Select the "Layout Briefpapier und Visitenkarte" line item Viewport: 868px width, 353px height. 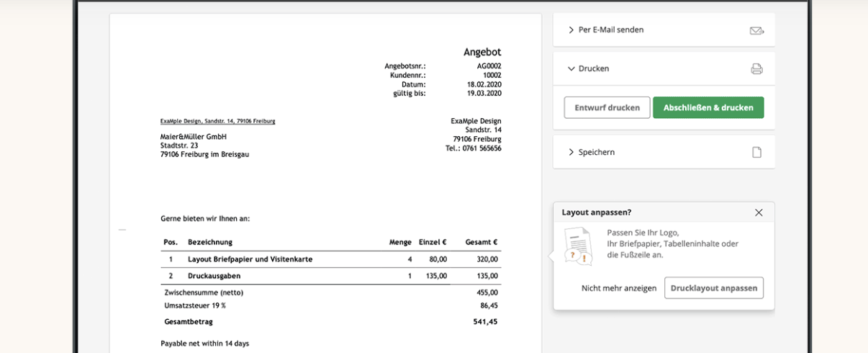(x=250, y=259)
